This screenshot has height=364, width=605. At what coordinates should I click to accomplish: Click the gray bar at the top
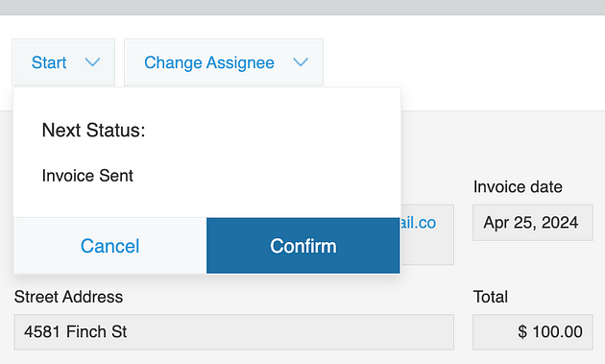tap(302, 8)
